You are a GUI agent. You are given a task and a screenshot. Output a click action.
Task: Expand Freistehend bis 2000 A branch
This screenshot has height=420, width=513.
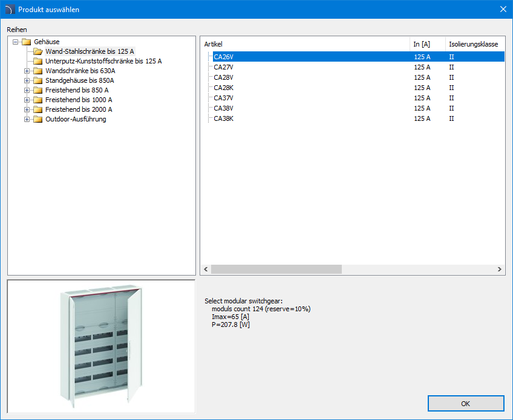tap(27, 109)
